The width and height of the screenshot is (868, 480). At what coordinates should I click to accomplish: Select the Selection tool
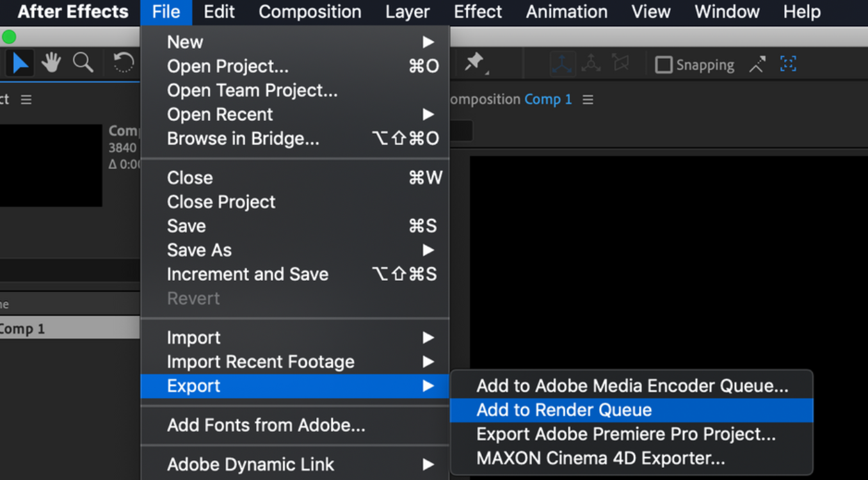pyautogui.click(x=20, y=63)
